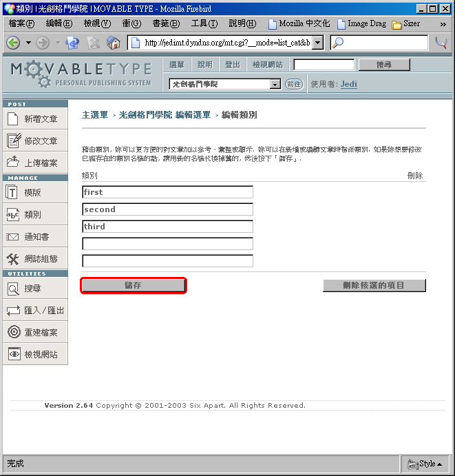This screenshot has width=455, height=476.
Task: Show more bookmarks chevron
Action: (443, 24)
